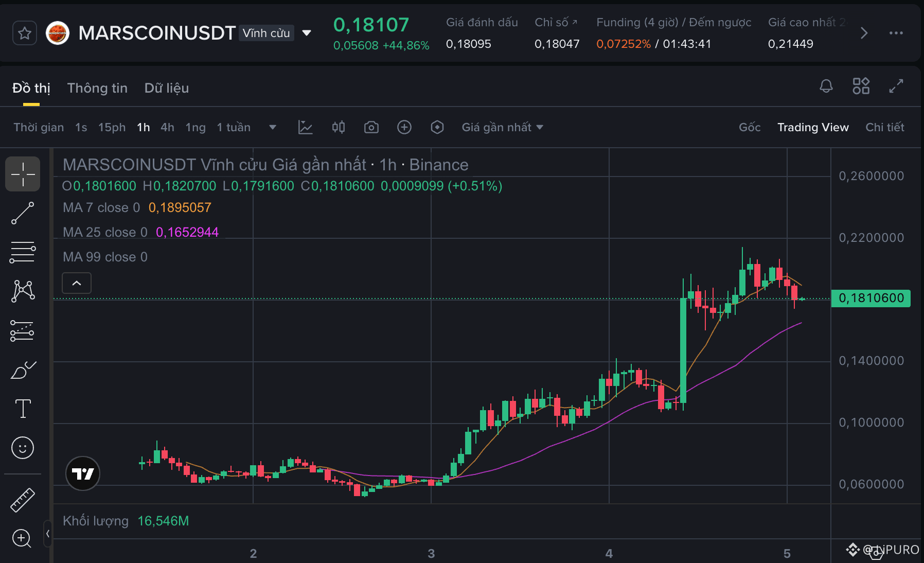Collapse the indicator legend chevron
The image size is (924, 563).
[77, 283]
